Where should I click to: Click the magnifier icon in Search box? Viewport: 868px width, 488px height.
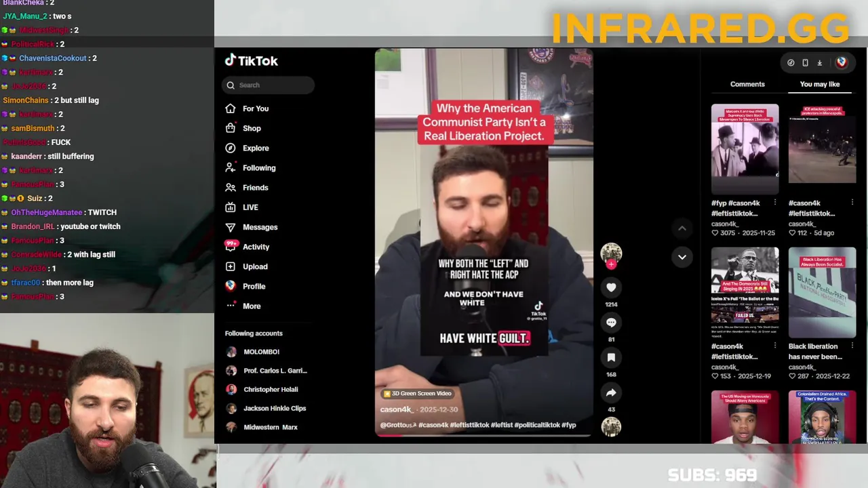click(231, 85)
